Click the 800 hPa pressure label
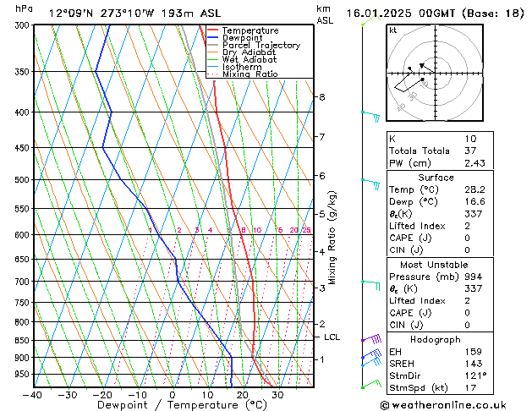Image resolution: width=532 pixels, height=411 pixels. (x=24, y=321)
